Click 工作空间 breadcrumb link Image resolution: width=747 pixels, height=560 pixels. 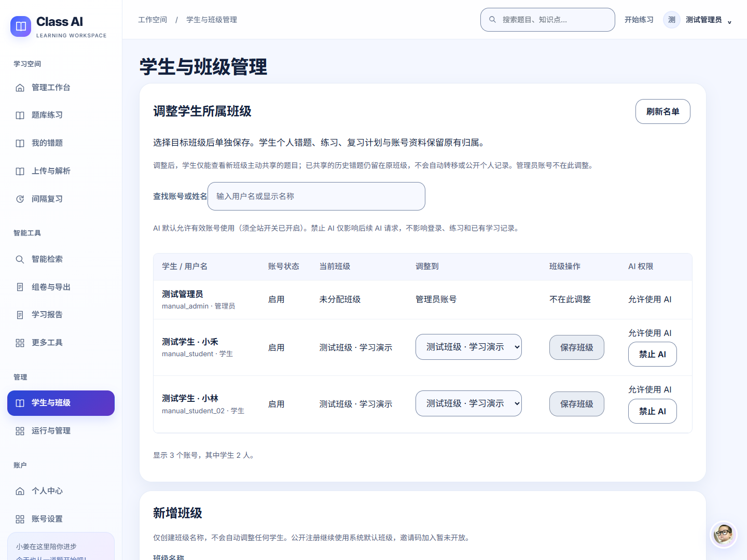click(153, 20)
